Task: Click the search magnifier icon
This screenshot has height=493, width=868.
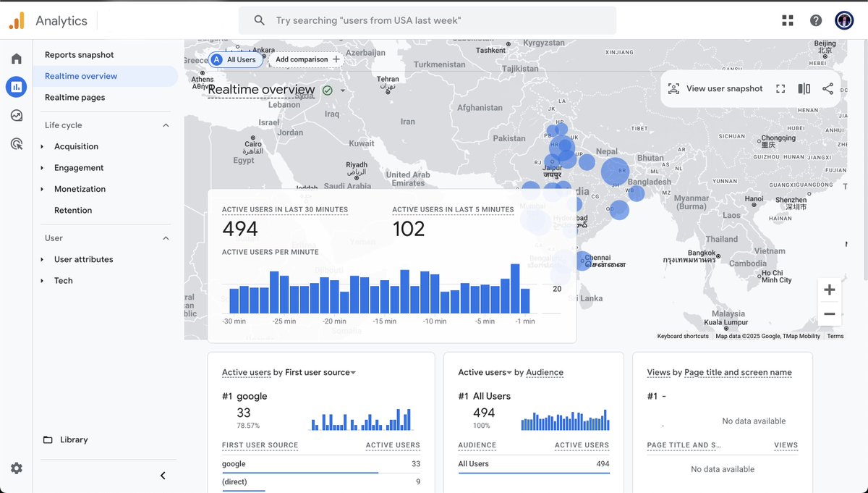Action: [x=260, y=20]
